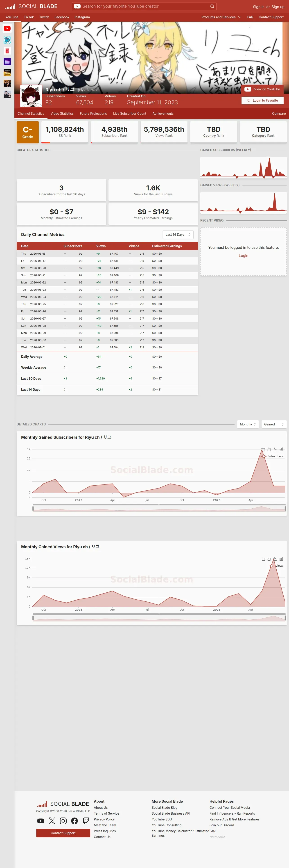Click the zoom-reset icon on Views chart
This screenshot has height=868, width=289.
269,559
